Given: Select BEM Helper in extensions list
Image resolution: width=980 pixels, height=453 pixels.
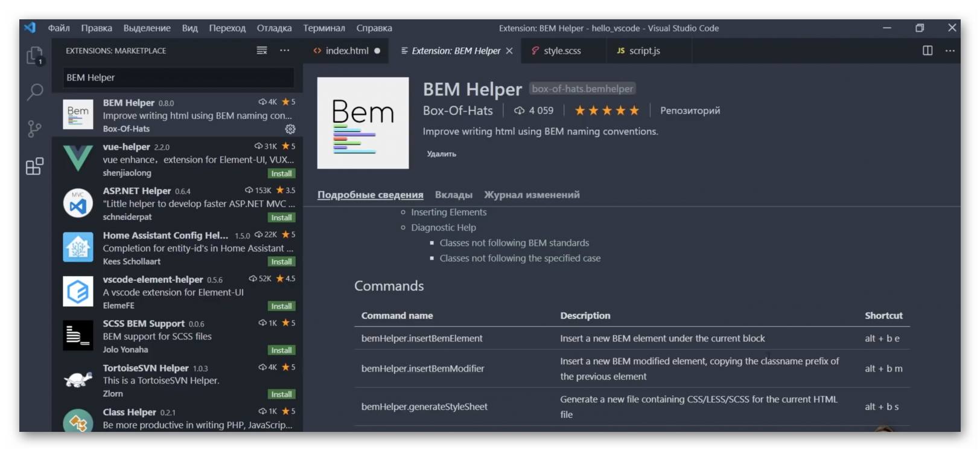Looking at the screenshot, I should (x=177, y=115).
